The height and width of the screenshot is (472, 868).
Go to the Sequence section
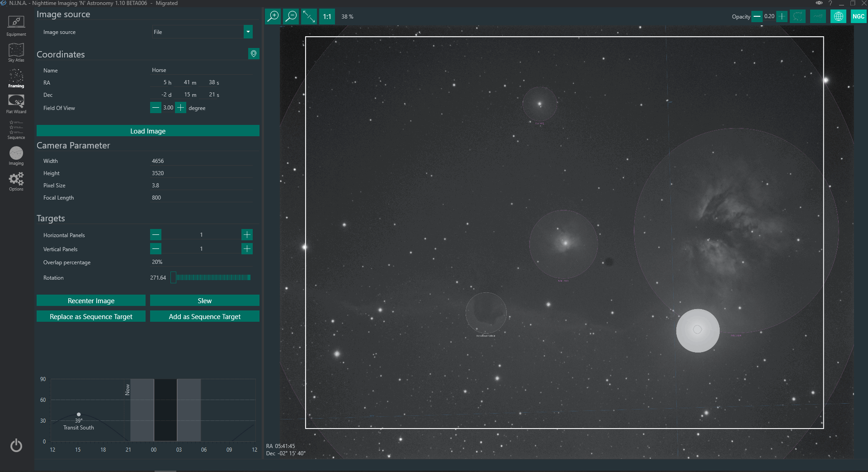click(16, 129)
